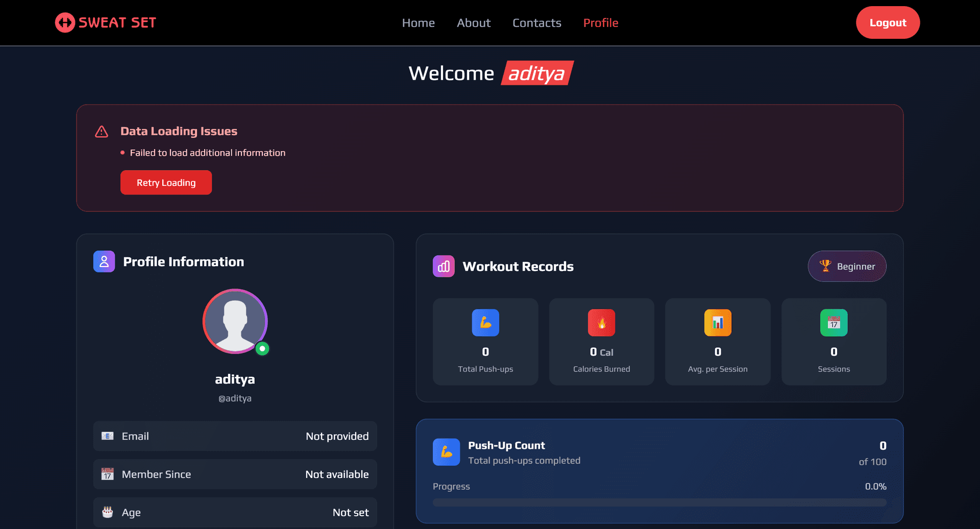Click the Avg. per Session bar chart icon

[x=718, y=323]
